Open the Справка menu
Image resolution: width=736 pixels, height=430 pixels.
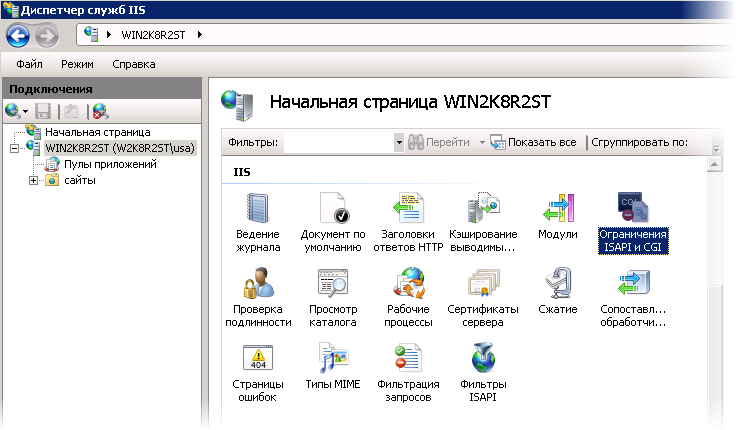(x=134, y=64)
